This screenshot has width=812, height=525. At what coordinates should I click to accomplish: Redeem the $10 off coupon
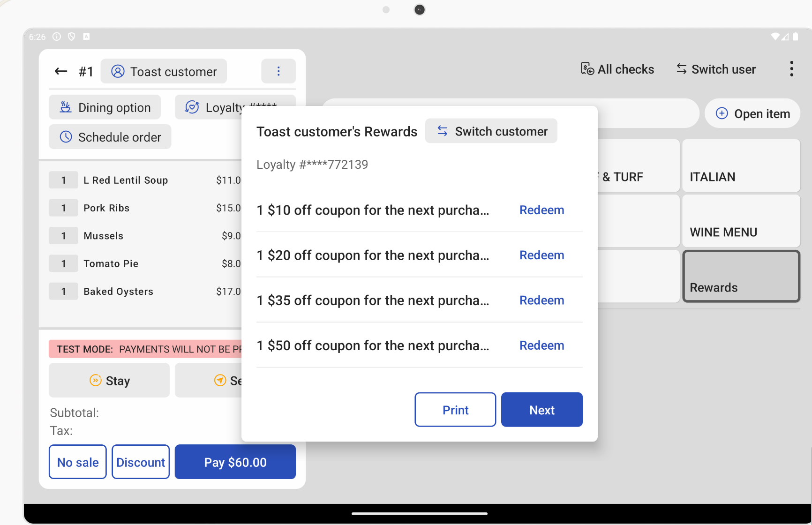click(541, 210)
